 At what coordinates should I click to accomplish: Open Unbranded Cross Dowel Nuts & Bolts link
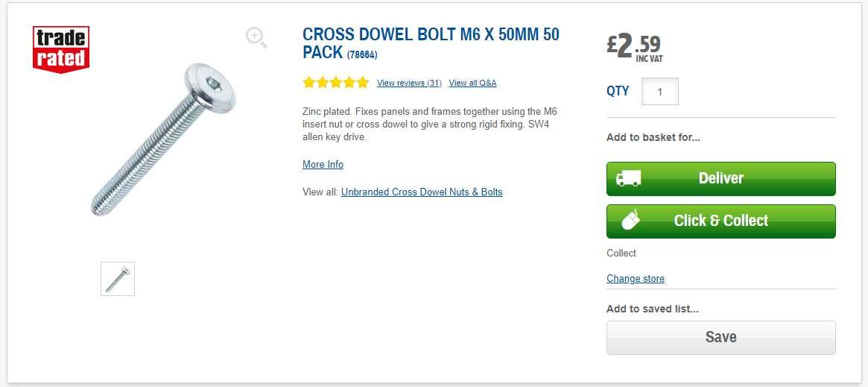(x=422, y=192)
